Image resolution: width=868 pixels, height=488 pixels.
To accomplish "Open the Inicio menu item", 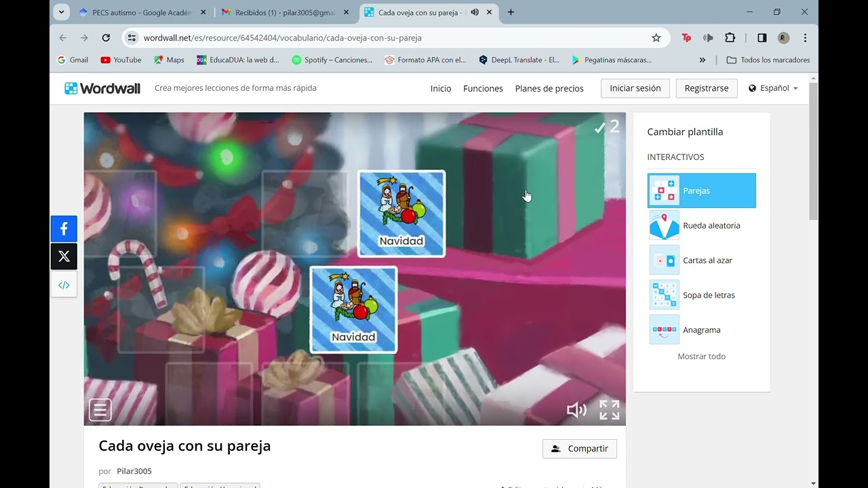I will tap(441, 89).
